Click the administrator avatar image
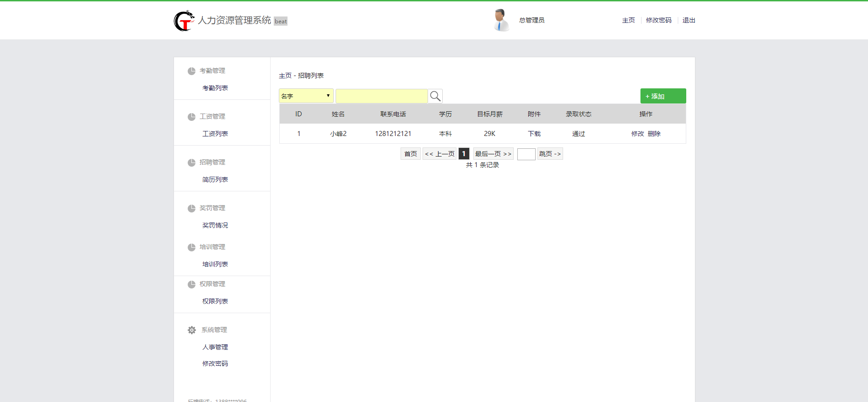The width and height of the screenshot is (868, 402). click(501, 21)
